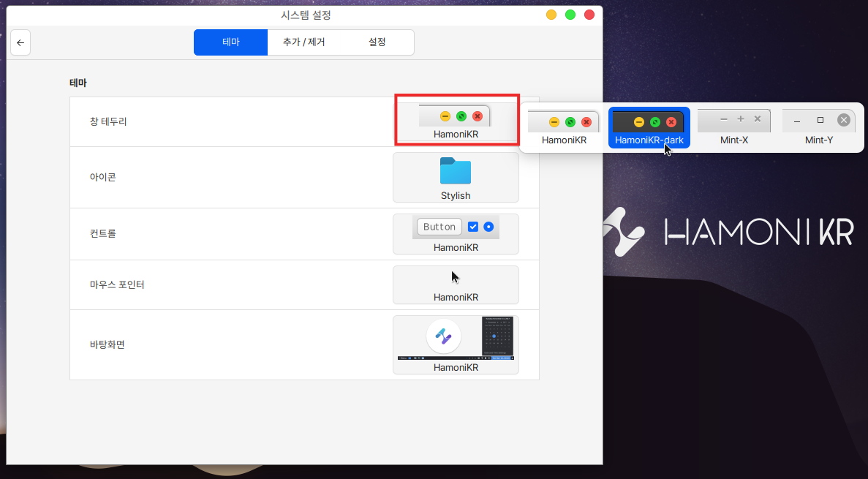Image resolution: width=868 pixels, height=479 pixels.
Task: Open the 창 테두리 theme chooser
Action: click(x=456, y=121)
